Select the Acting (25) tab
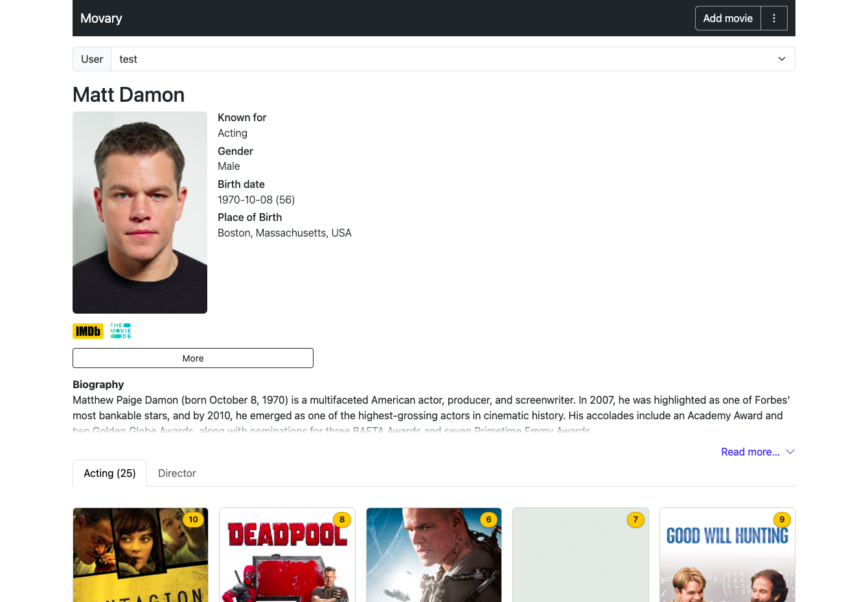868x602 pixels. 109,473
